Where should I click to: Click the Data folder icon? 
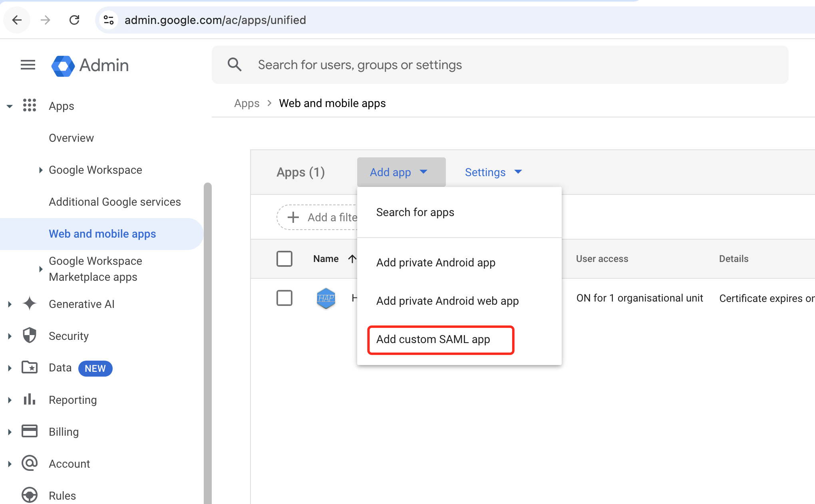click(x=30, y=367)
